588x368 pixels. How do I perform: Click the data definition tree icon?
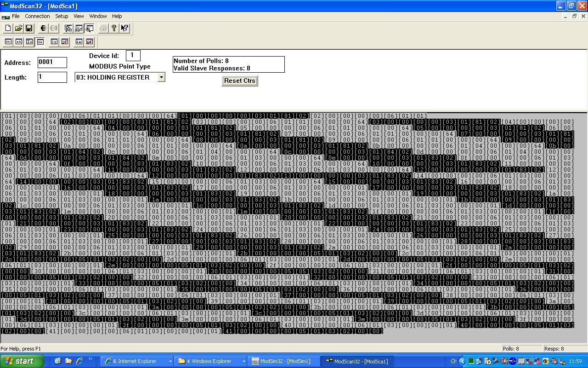[x=68, y=28]
